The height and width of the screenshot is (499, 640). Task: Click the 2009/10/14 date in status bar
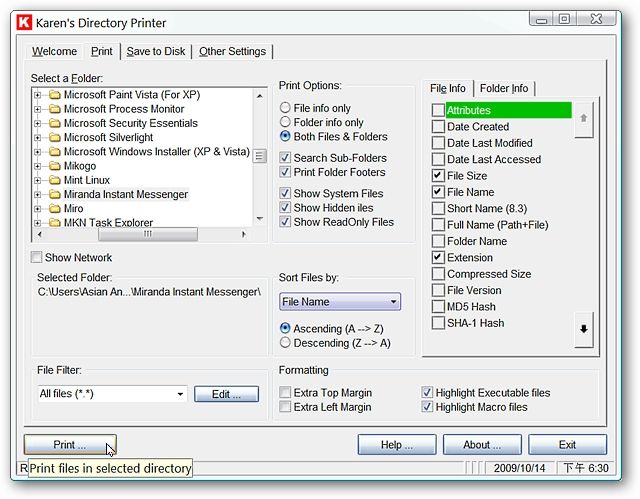pos(519,468)
